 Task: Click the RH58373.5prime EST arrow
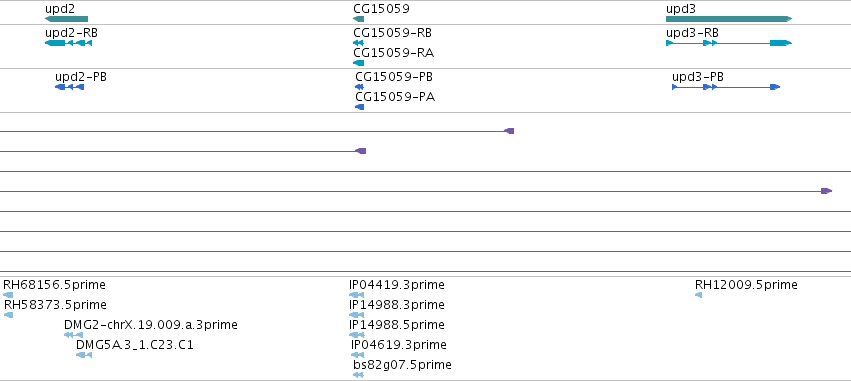(x=8, y=315)
